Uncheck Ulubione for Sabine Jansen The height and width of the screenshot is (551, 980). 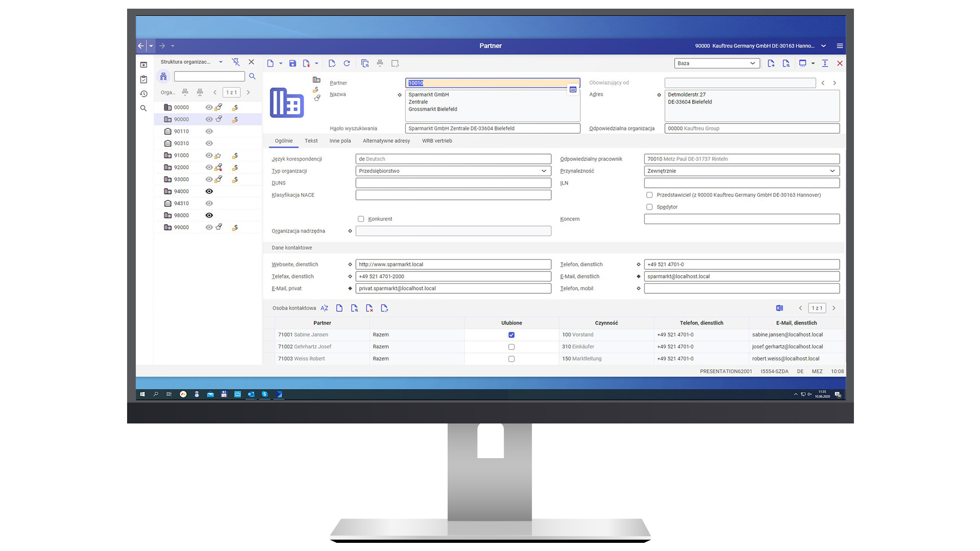[x=511, y=335]
